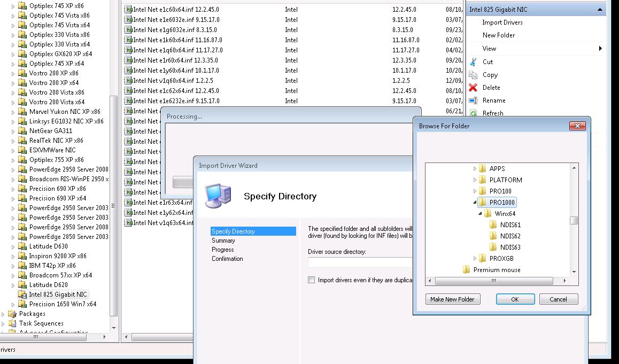Click the Rename icon in Actions pane
Image resolution: width=619 pixels, height=364 pixels.
click(x=473, y=100)
